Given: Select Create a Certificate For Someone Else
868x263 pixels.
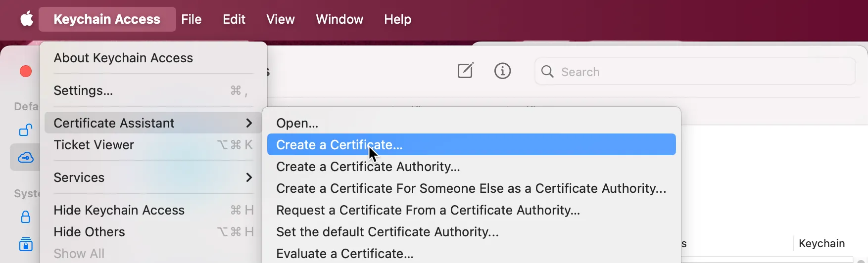Looking at the screenshot, I should click(x=472, y=188).
